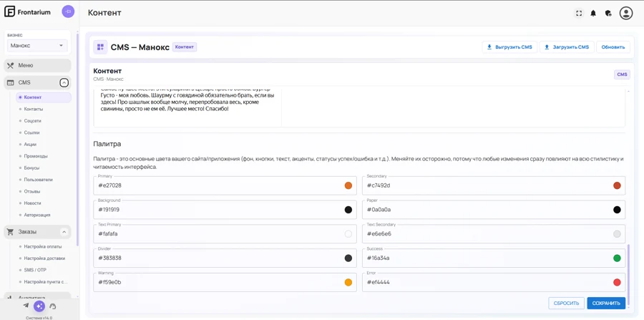Collapse the CMS sidebar section chevron
Viewport: 644px width, 320px height.
click(x=64, y=82)
